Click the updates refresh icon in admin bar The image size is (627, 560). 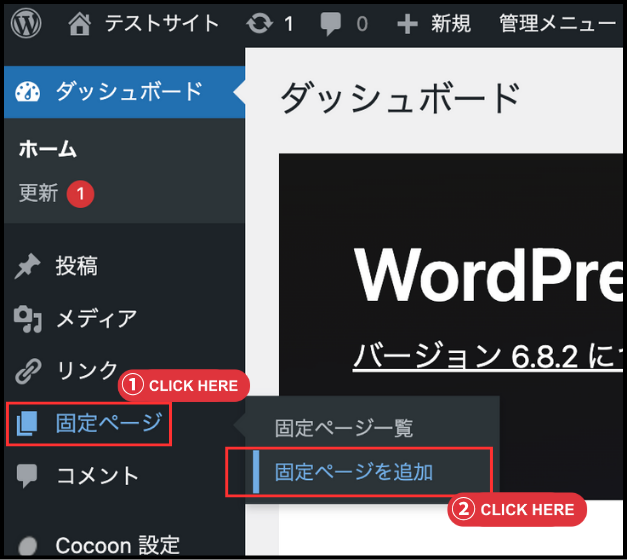click(x=260, y=24)
